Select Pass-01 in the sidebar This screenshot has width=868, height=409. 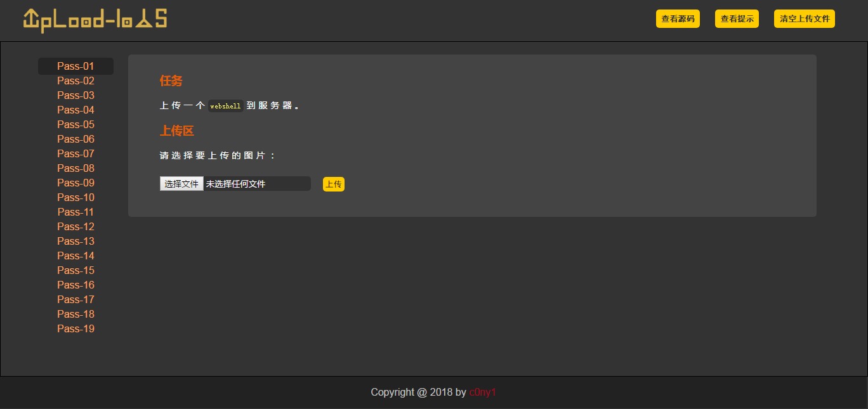point(76,66)
